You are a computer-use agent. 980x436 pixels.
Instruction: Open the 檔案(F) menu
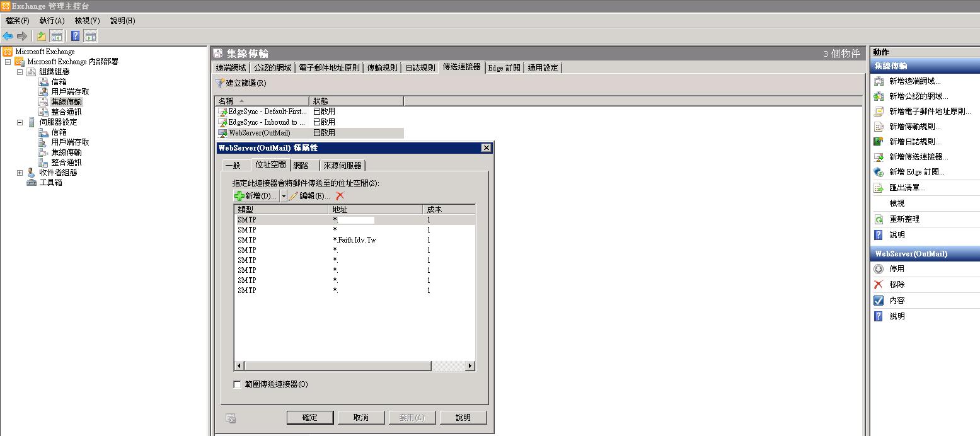click(x=18, y=21)
